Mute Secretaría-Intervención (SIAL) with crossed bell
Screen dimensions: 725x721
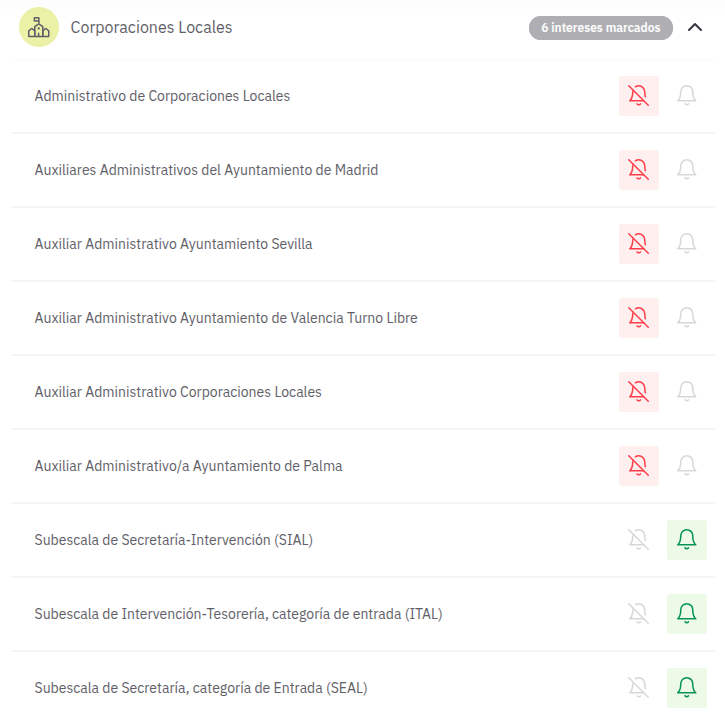pos(638,540)
